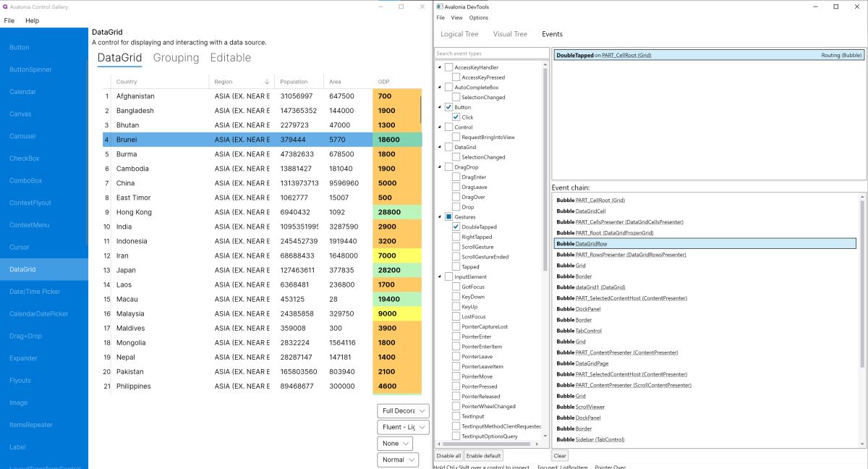
Task: Open the Sidebar (TabControl) chain link
Action: (600, 439)
